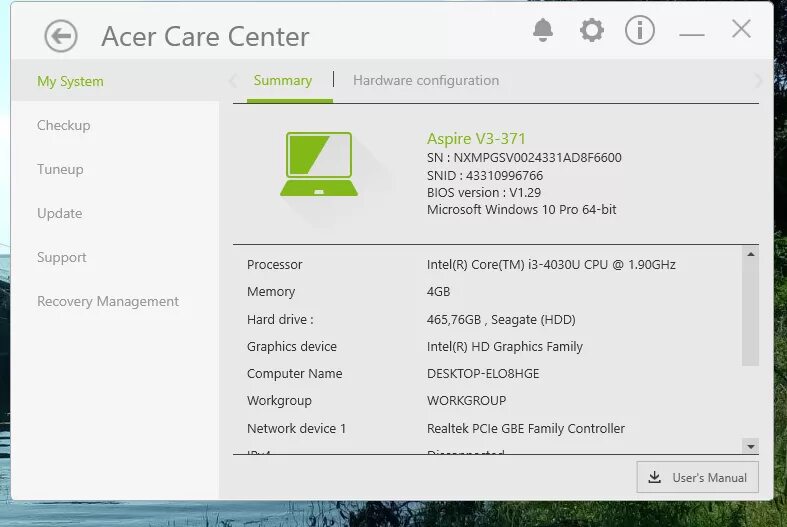Open the Update section

click(60, 213)
